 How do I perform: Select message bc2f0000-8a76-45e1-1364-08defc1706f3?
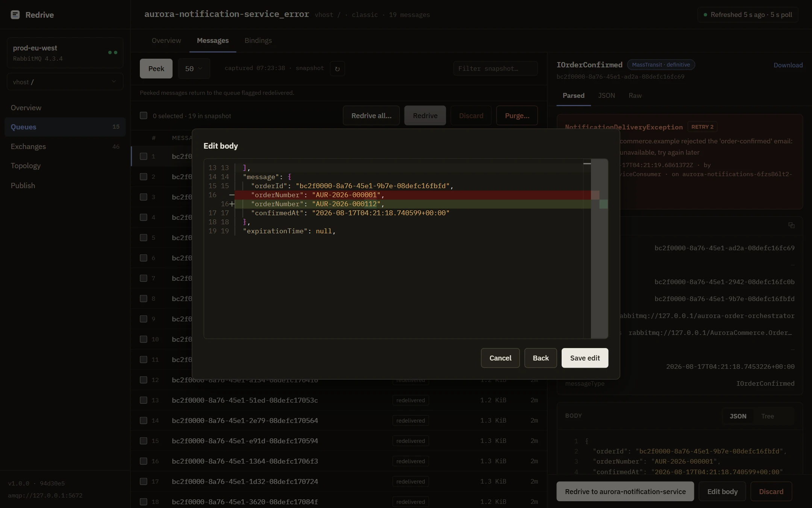tap(245, 461)
